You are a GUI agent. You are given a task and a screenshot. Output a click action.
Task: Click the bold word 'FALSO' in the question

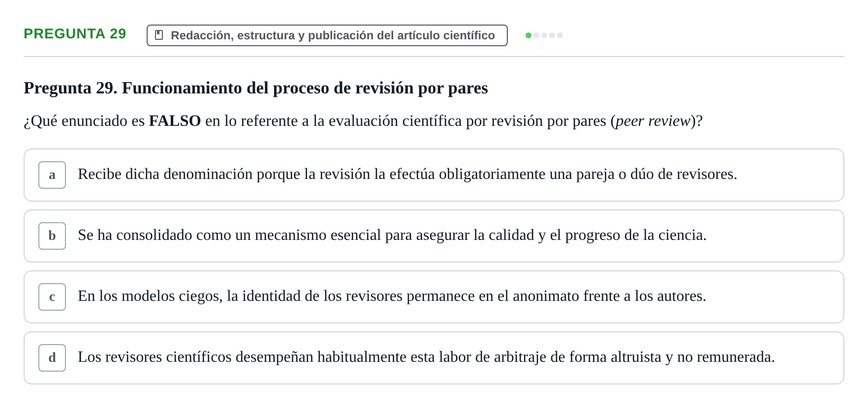175,121
